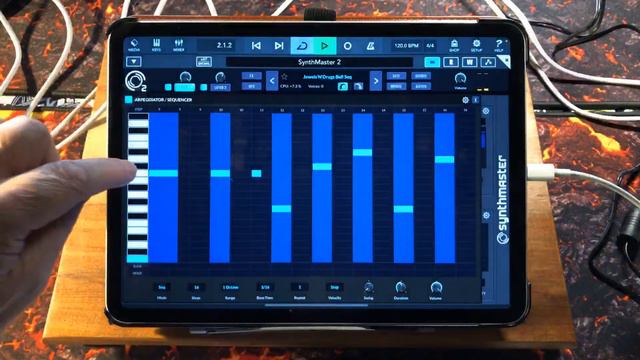Expand the down-arrow dropdown under Media
640x360 pixels.
(134, 62)
